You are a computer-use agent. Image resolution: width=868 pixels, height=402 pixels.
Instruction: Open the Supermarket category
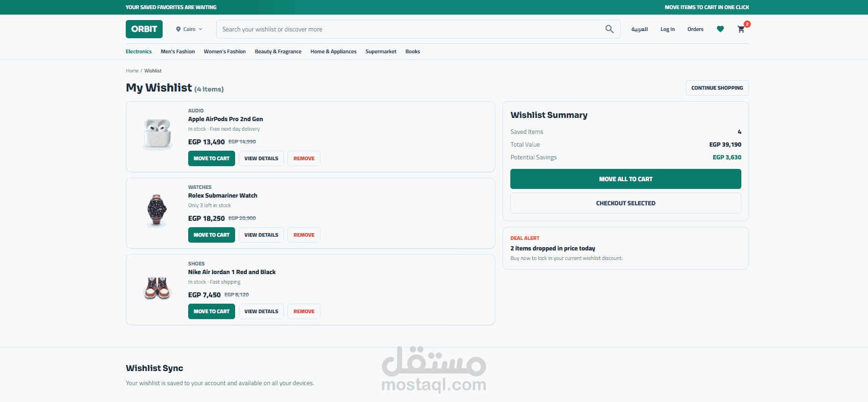coord(381,51)
